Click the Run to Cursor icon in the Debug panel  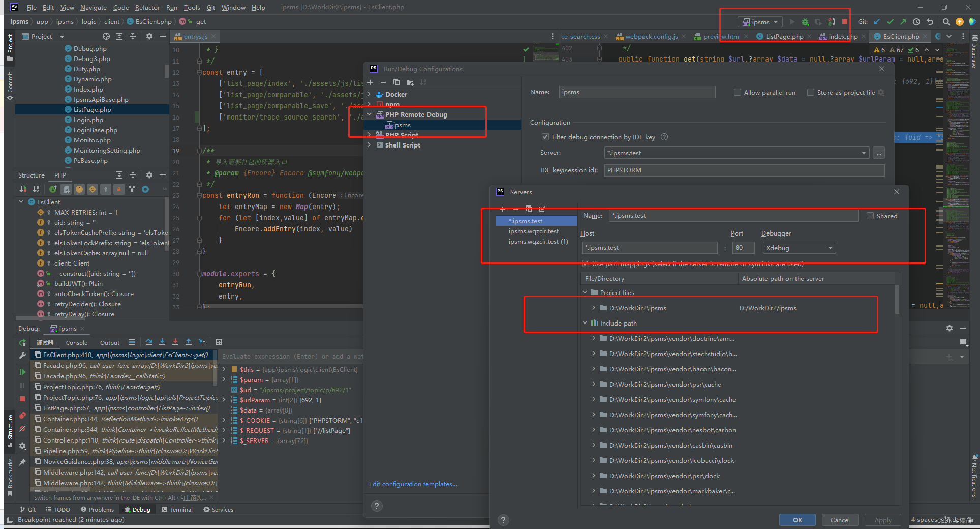202,342
